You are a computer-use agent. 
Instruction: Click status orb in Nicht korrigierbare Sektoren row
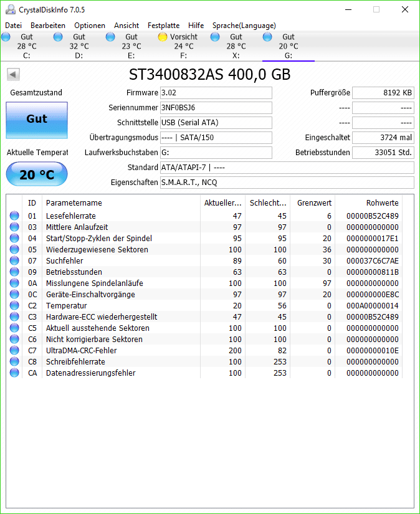[x=14, y=339]
